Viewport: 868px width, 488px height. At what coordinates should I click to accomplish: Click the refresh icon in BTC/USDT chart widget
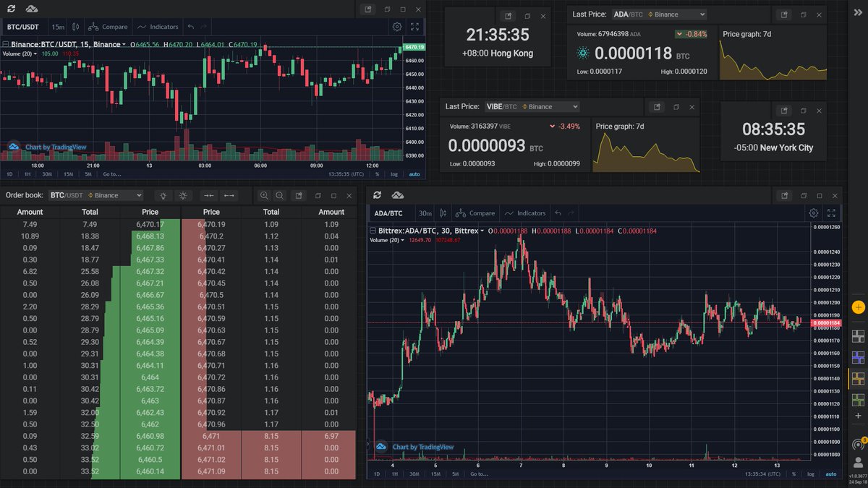point(12,9)
